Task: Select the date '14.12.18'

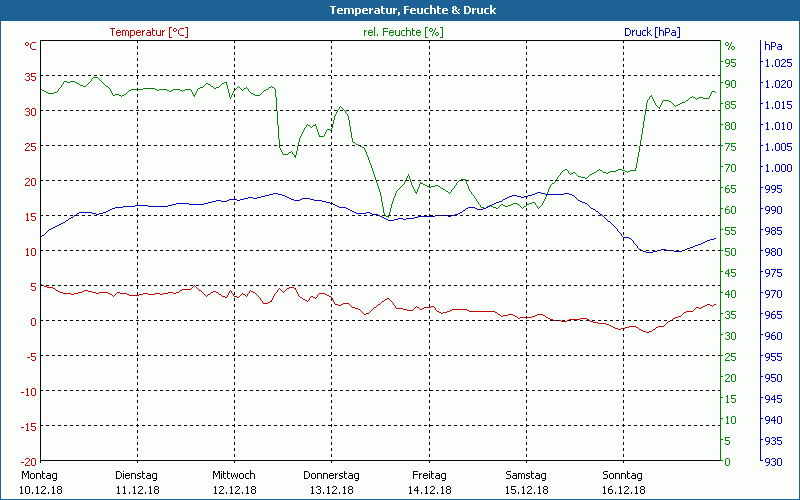Action: point(429,490)
